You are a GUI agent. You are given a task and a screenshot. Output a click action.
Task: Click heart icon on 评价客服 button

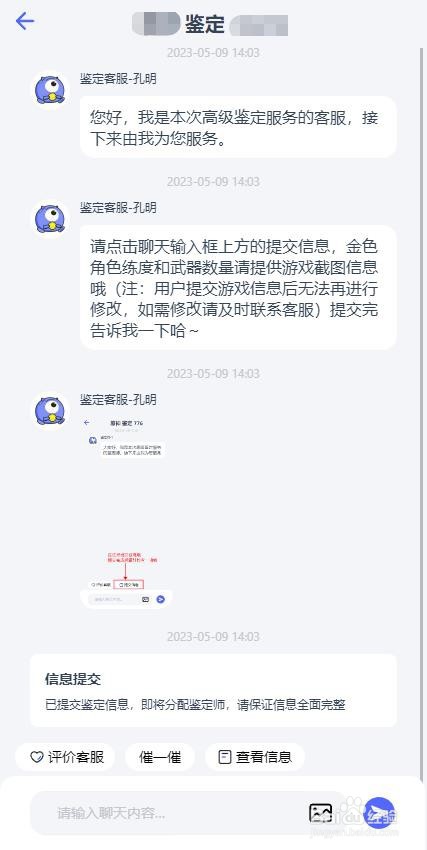pyautogui.click(x=36, y=757)
